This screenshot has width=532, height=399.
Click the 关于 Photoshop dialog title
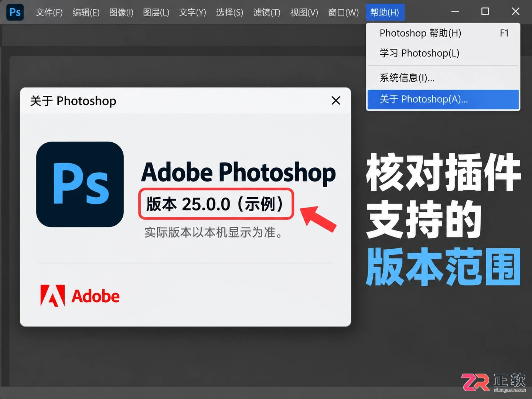tap(73, 101)
